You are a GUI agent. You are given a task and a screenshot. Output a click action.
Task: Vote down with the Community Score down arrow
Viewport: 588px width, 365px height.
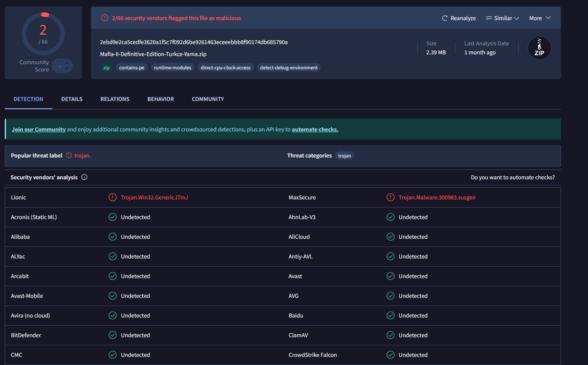click(x=66, y=68)
